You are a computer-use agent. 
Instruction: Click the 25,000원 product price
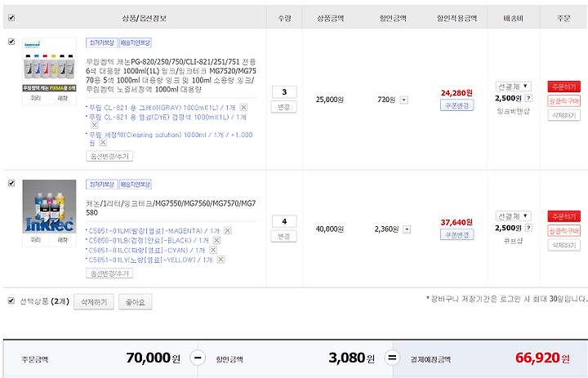tap(330, 100)
